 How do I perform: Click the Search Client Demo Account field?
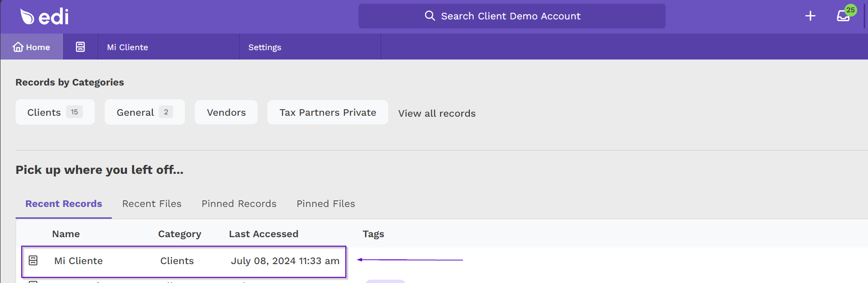click(512, 16)
